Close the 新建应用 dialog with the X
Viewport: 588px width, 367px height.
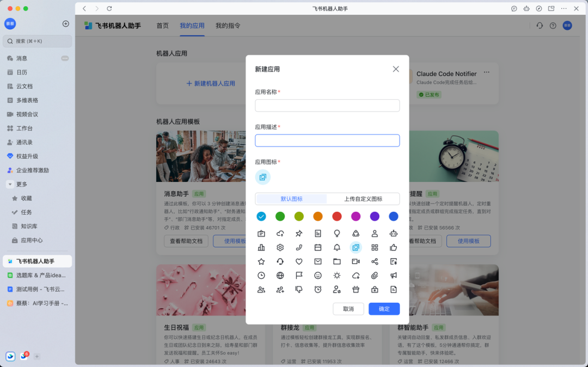pos(396,69)
